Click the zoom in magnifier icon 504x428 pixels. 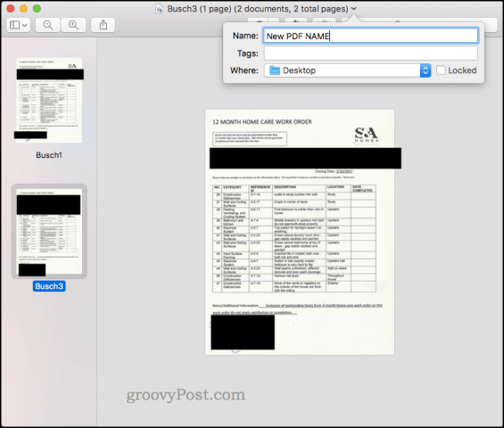pos(73,25)
